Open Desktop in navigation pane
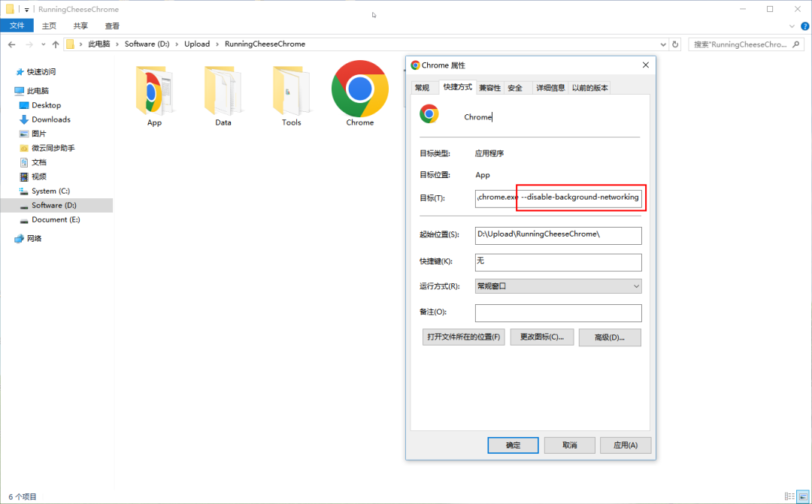812x504 pixels. point(46,105)
